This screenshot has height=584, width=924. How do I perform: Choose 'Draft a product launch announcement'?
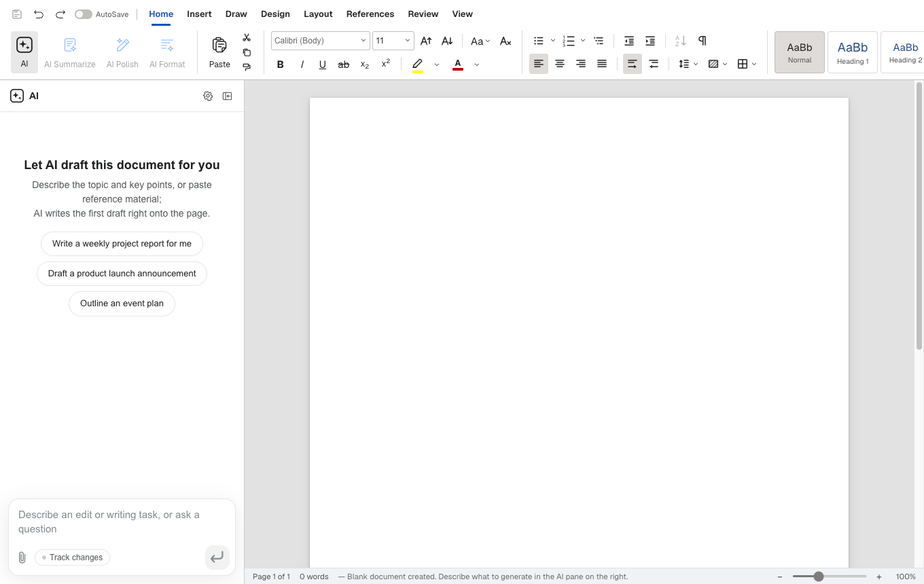click(x=122, y=274)
